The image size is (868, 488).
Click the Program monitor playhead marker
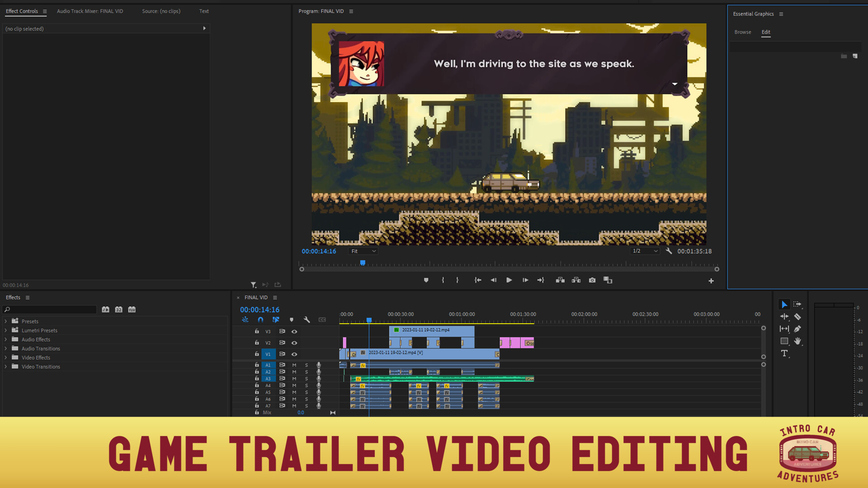coord(363,263)
